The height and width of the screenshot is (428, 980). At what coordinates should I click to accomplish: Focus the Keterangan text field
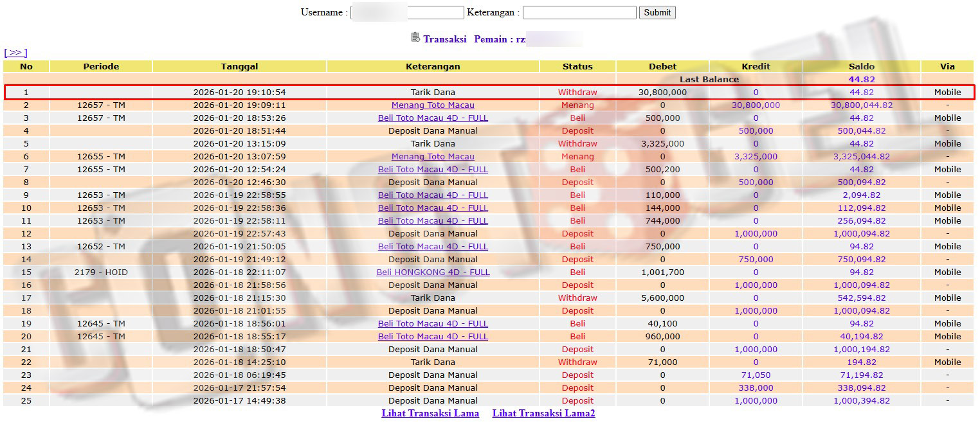[579, 12]
